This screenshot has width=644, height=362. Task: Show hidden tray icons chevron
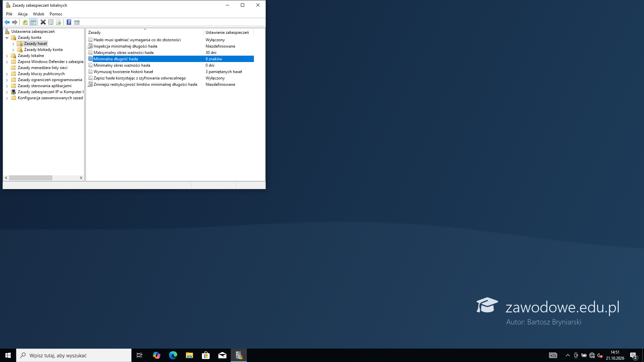point(568,355)
